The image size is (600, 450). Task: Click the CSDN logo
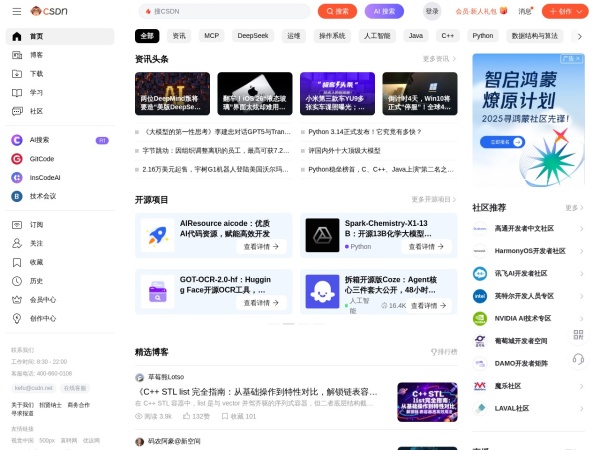click(x=49, y=11)
